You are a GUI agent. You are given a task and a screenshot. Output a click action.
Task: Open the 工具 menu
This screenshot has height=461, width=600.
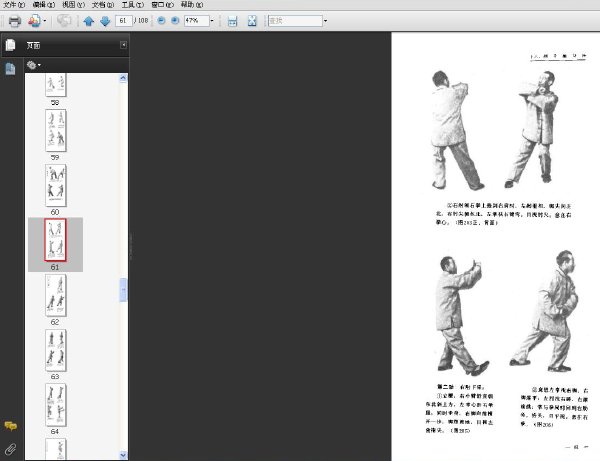pyautogui.click(x=132, y=5)
